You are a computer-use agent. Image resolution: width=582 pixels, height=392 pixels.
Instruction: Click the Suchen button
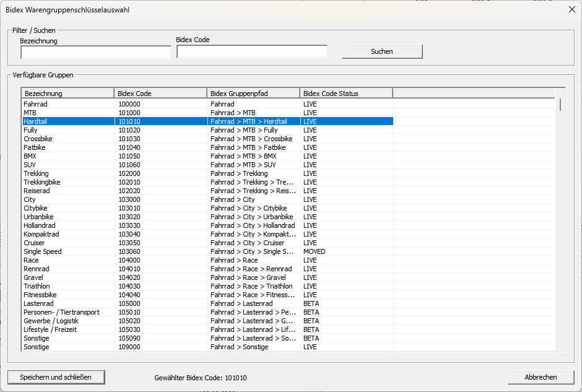click(x=381, y=51)
